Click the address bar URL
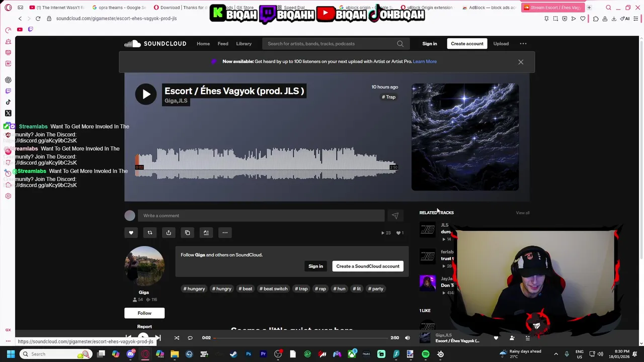This screenshot has width=644, height=362. coord(116,19)
